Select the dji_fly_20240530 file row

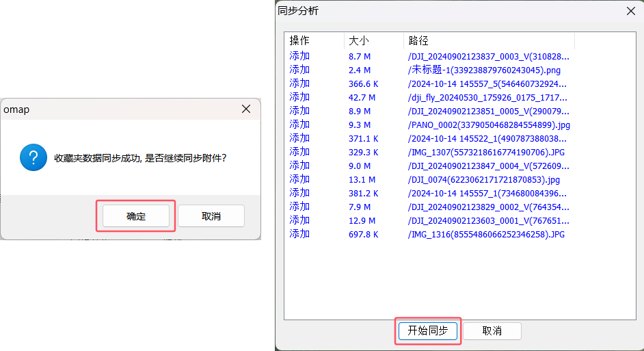click(x=487, y=97)
